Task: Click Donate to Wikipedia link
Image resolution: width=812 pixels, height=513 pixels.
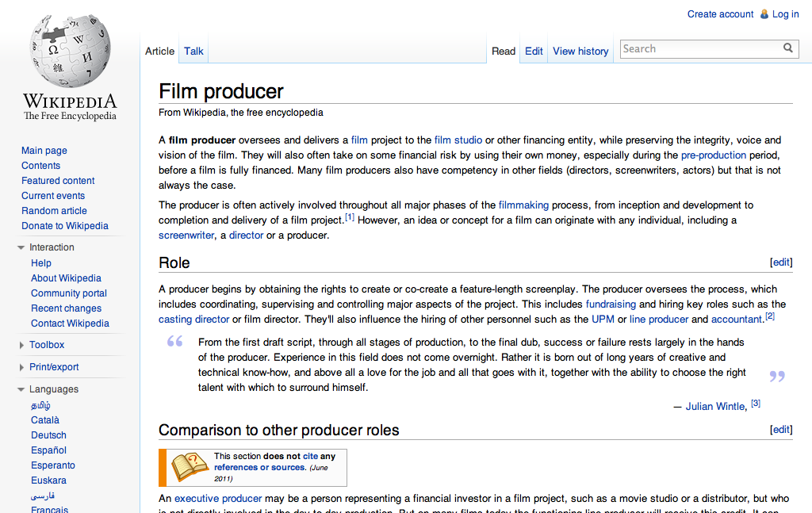Action: [x=65, y=226]
